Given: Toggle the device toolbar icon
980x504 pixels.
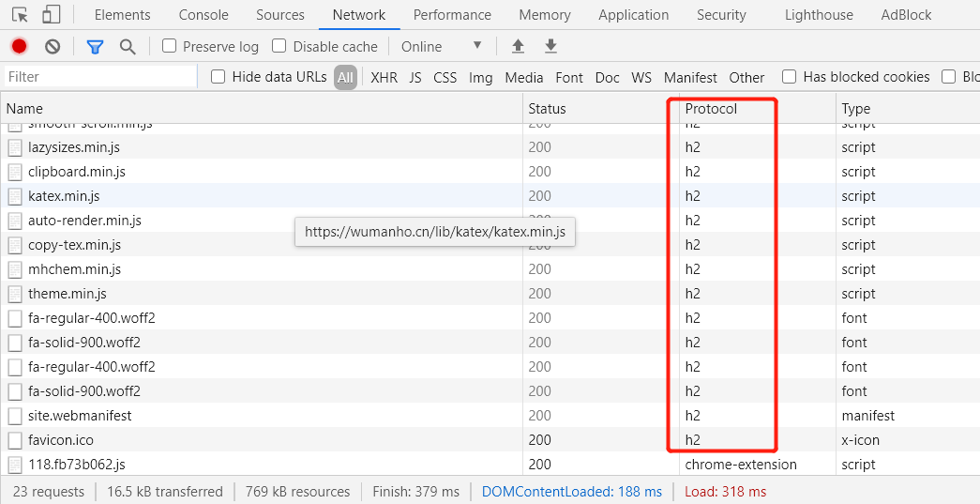Looking at the screenshot, I should [x=52, y=15].
